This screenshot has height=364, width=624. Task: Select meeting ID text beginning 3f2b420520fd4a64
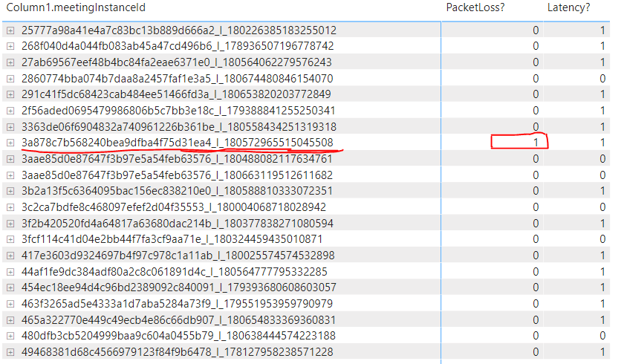point(177,224)
